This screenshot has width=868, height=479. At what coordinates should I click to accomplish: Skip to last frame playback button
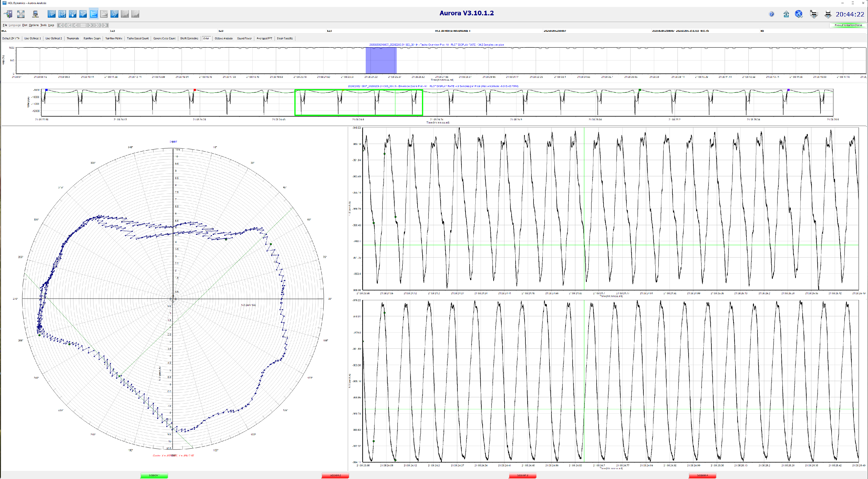106,25
